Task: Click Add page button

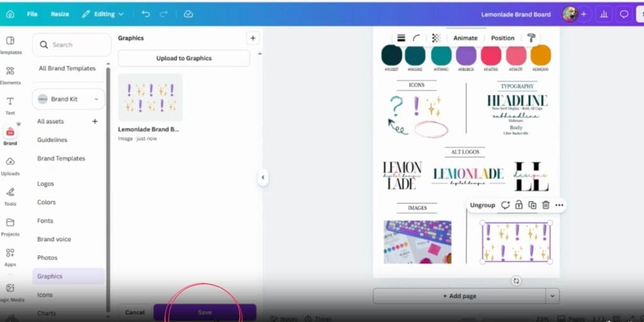Action: (460, 296)
